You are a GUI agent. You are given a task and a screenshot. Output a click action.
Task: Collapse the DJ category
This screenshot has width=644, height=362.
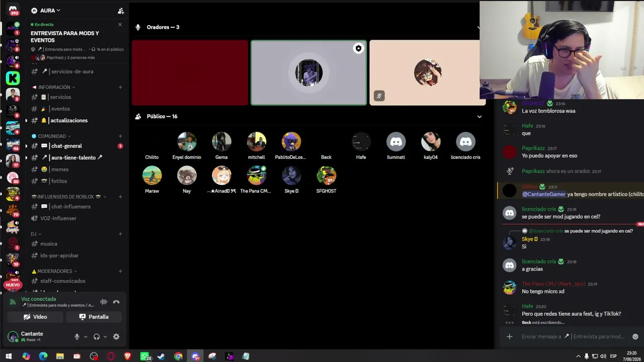coord(36,234)
